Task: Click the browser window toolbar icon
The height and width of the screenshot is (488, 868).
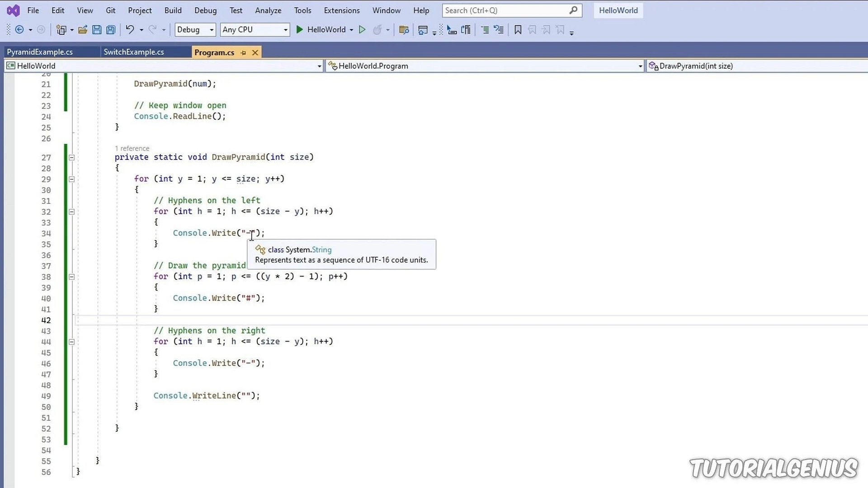Action: click(423, 30)
